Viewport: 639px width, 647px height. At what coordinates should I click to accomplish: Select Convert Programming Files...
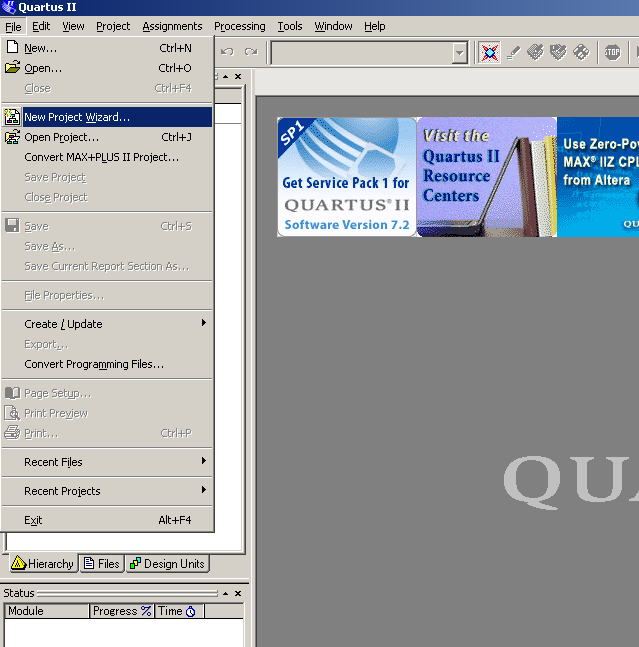(x=107, y=364)
